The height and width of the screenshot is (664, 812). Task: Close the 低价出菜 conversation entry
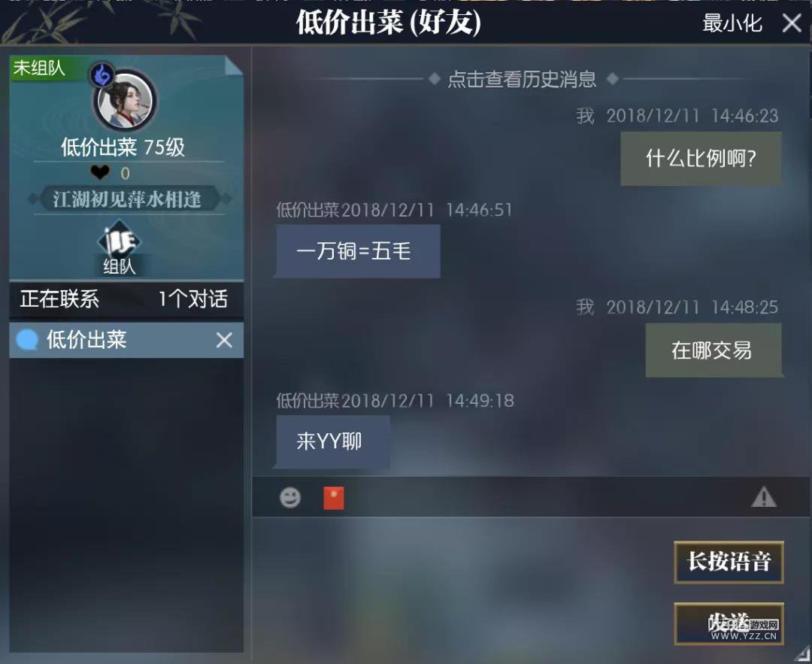pos(224,341)
